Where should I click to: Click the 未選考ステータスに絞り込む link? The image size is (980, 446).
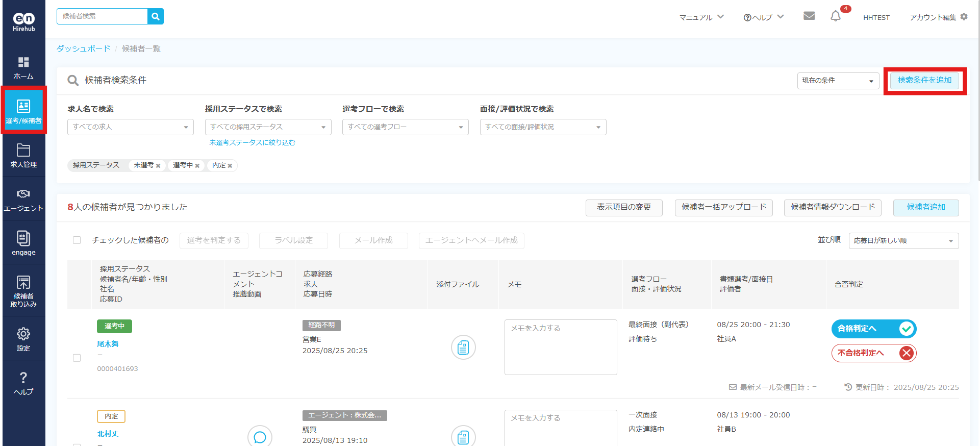click(252, 143)
